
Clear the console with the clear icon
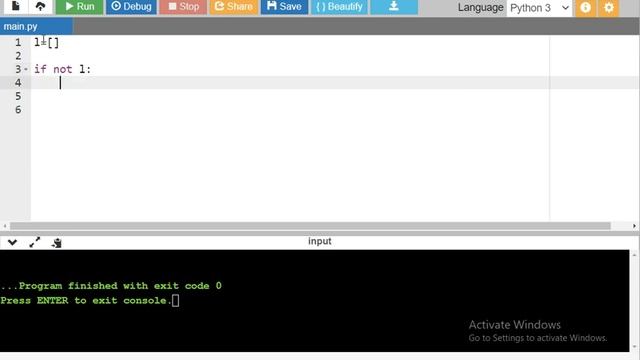(57, 243)
